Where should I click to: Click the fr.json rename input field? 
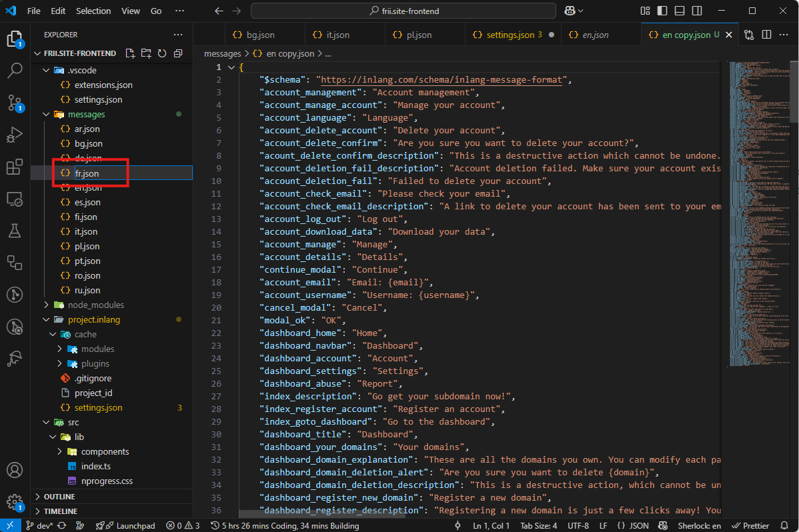coord(133,173)
